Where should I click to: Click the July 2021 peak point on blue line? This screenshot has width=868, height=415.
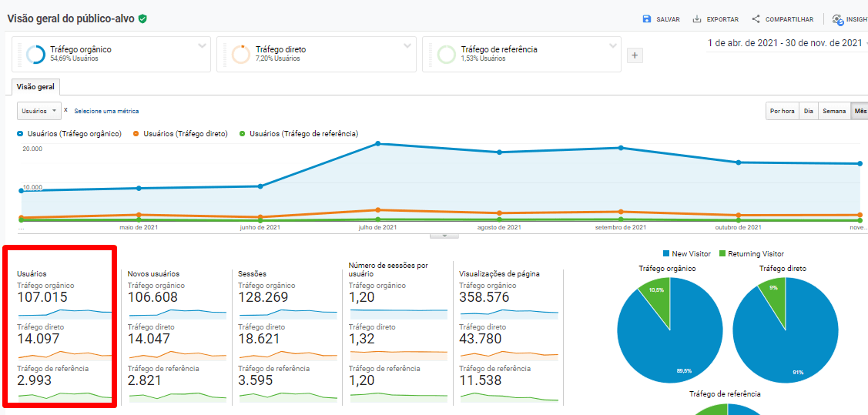pyautogui.click(x=378, y=143)
